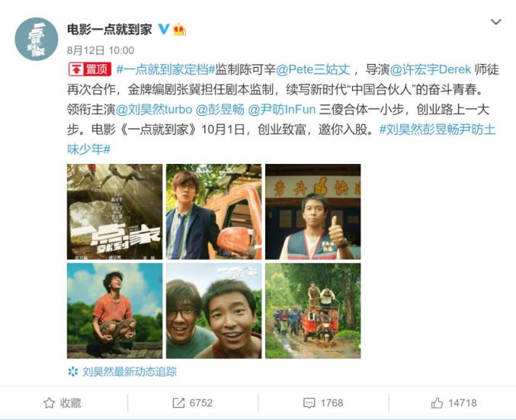Screen dimensions: 516x420
Task: Click the red 置顶 pinned badge
Action: click(x=89, y=69)
